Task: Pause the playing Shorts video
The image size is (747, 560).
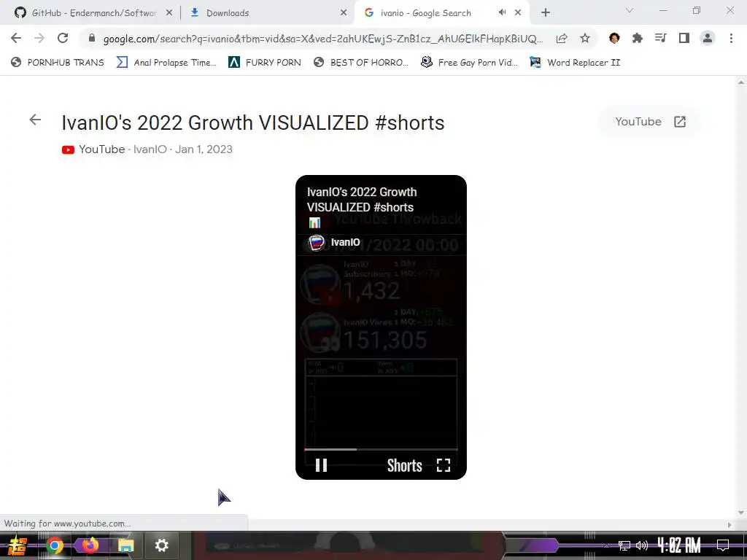Action: 322,465
